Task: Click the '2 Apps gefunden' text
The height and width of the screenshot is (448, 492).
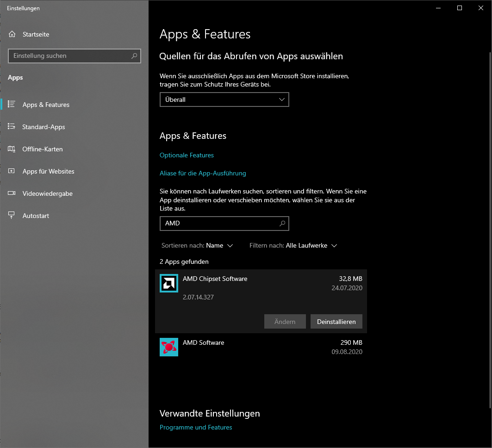Action: click(x=184, y=261)
